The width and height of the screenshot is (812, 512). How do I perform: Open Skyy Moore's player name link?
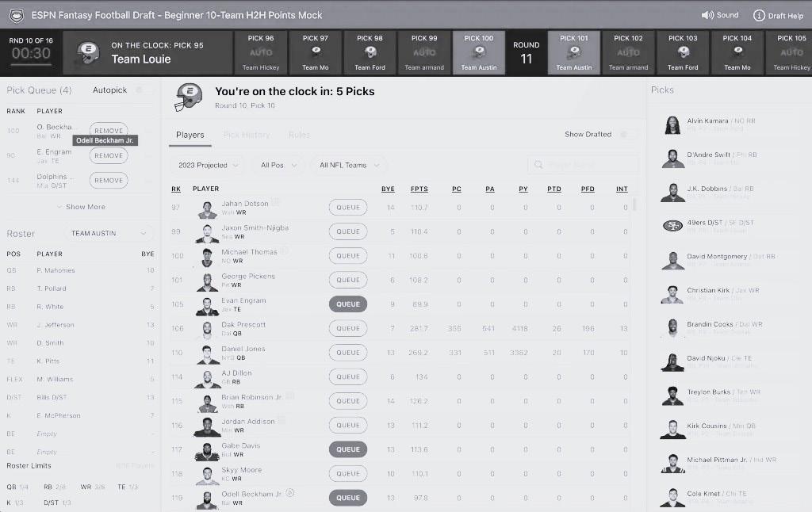coord(241,469)
